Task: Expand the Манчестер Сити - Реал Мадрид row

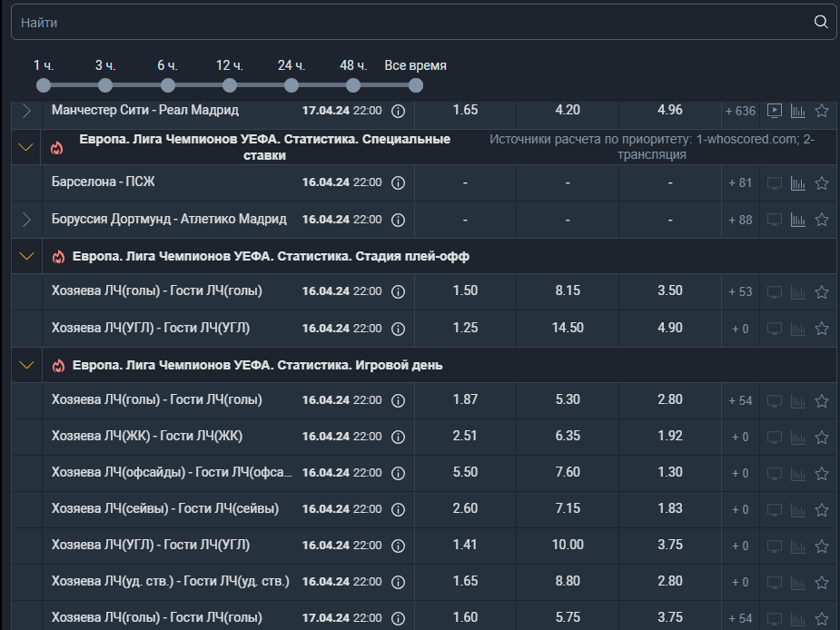Action: (x=26, y=111)
